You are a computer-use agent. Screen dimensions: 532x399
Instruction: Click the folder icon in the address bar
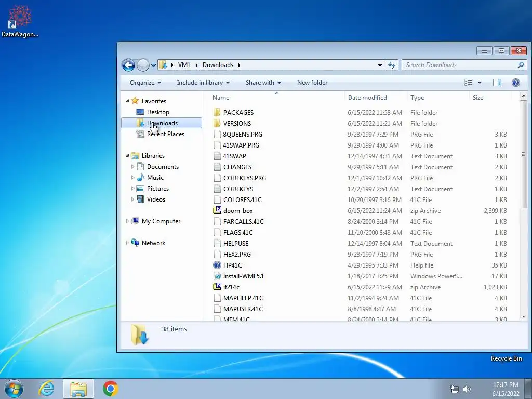point(163,65)
